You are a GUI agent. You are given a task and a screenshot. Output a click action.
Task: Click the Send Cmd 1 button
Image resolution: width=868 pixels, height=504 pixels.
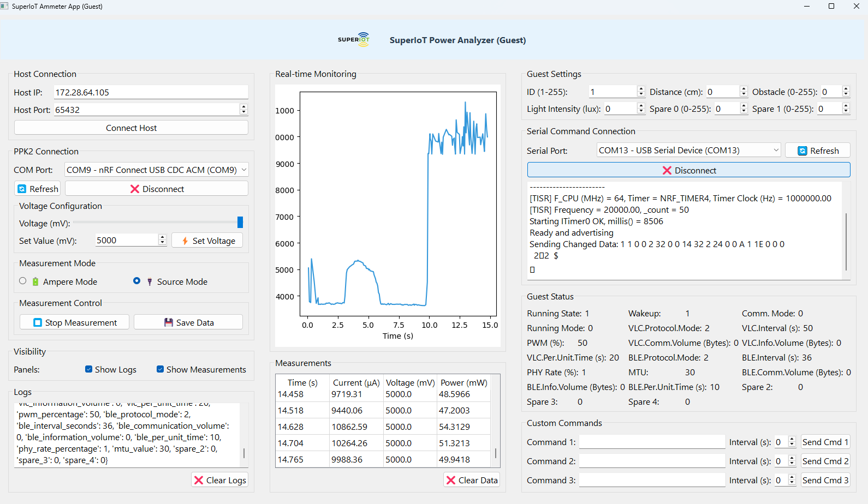point(825,442)
